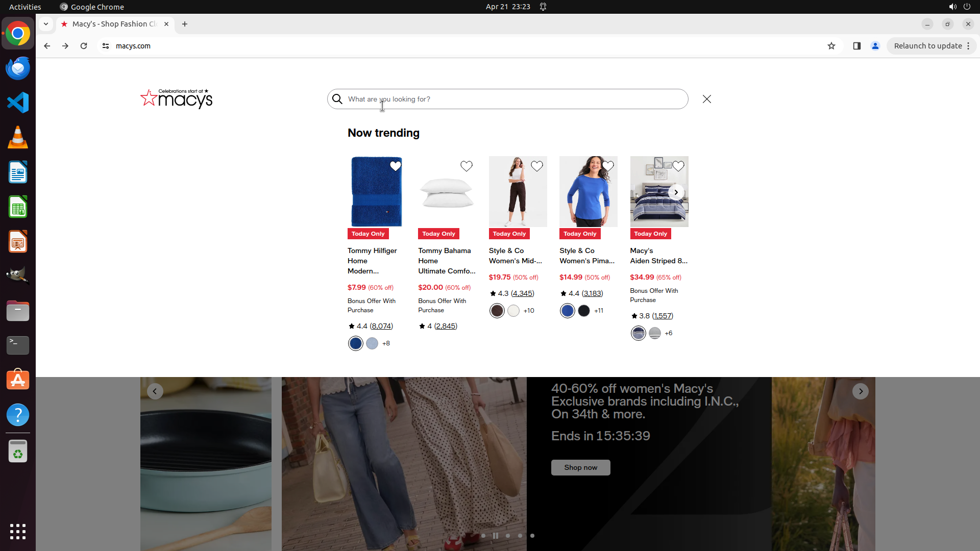The width and height of the screenshot is (980, 551).
Task: Show next trending products with arrow
Action: coord(676,192)
